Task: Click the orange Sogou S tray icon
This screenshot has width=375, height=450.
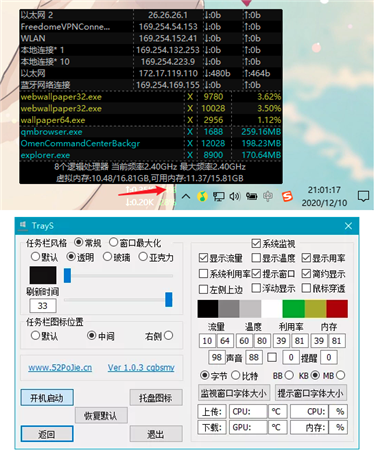Action: coord(287,197)
